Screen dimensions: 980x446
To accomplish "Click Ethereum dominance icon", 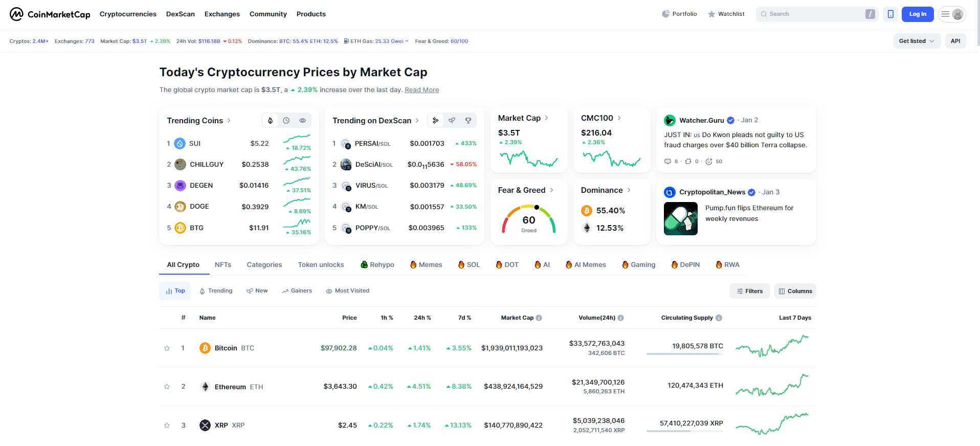I will coord(587,228).
